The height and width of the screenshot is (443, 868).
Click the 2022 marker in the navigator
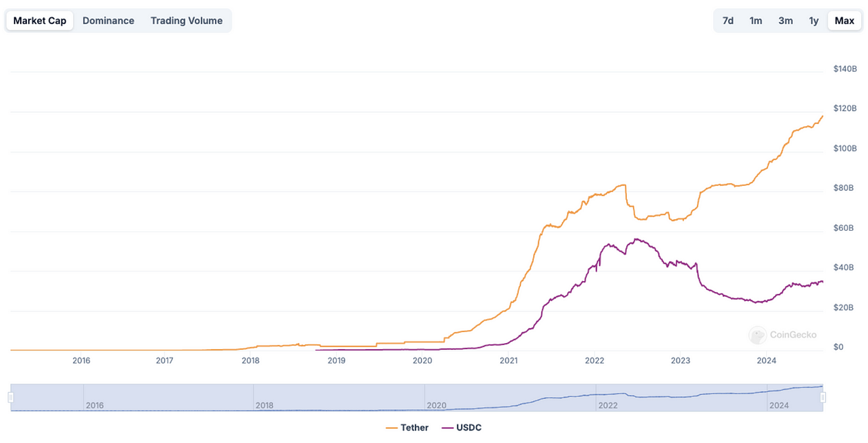coord(607,405)
